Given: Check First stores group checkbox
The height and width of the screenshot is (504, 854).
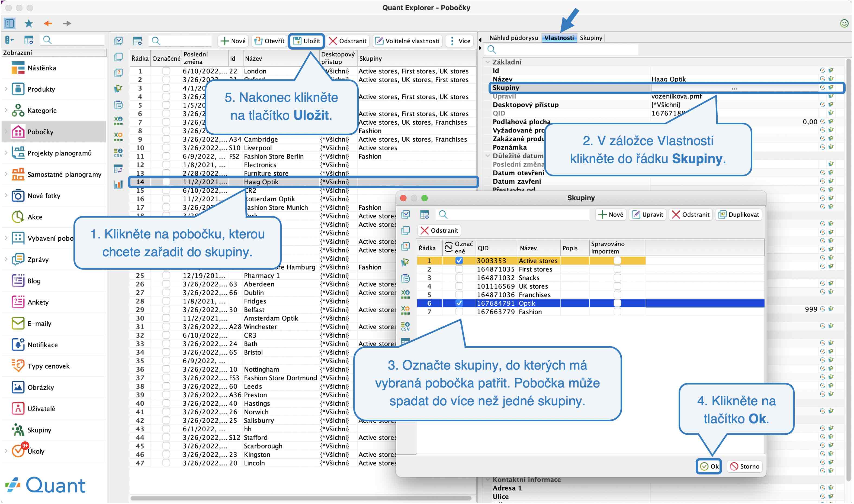Looking at the screenshot, I should pyautogui.click(x=459, y=269).
